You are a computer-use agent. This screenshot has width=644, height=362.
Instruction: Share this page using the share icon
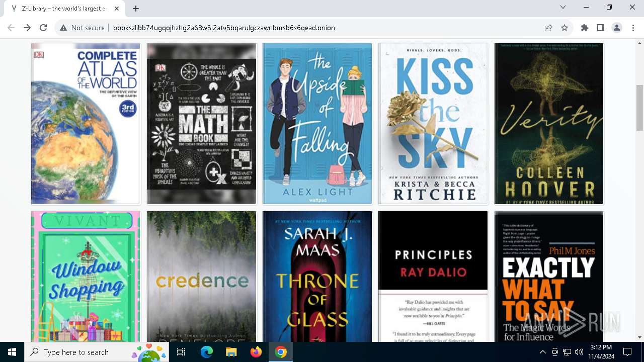[548, 28]
